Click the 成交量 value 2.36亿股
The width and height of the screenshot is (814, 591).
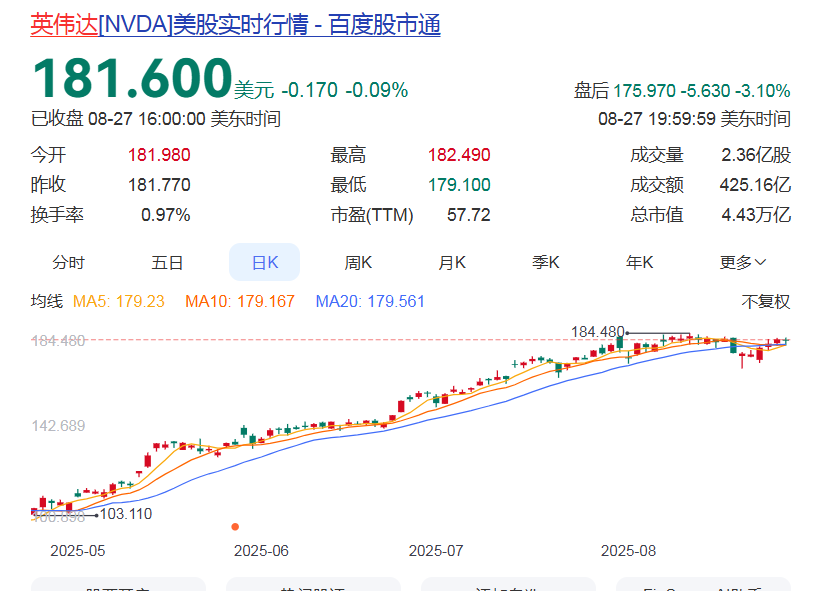(x=756, y=155)
